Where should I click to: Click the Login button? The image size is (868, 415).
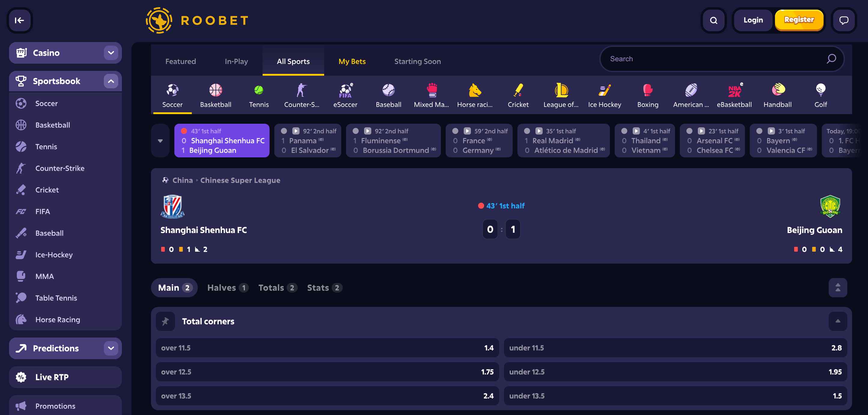pyautogui.click(x=753, y=20)
